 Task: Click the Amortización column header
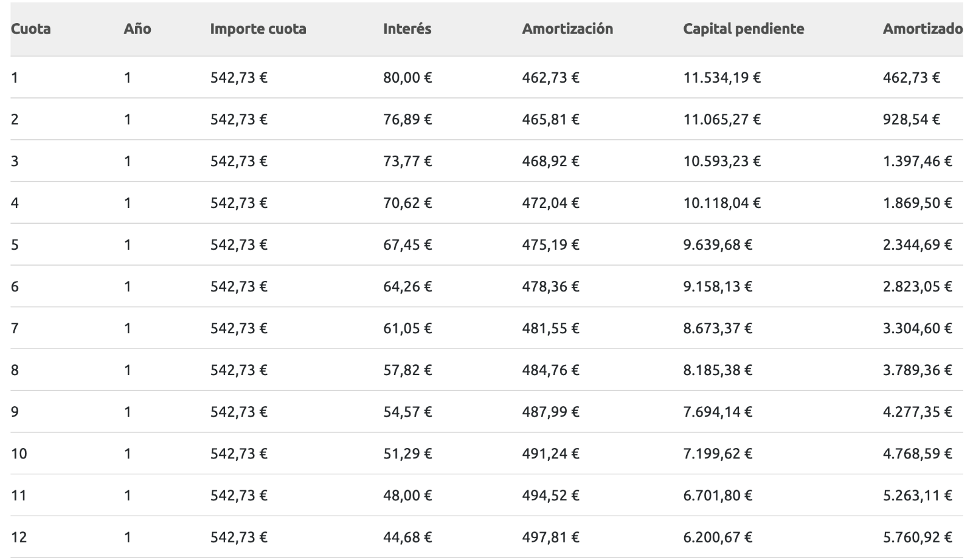click(x=567, y=29)
